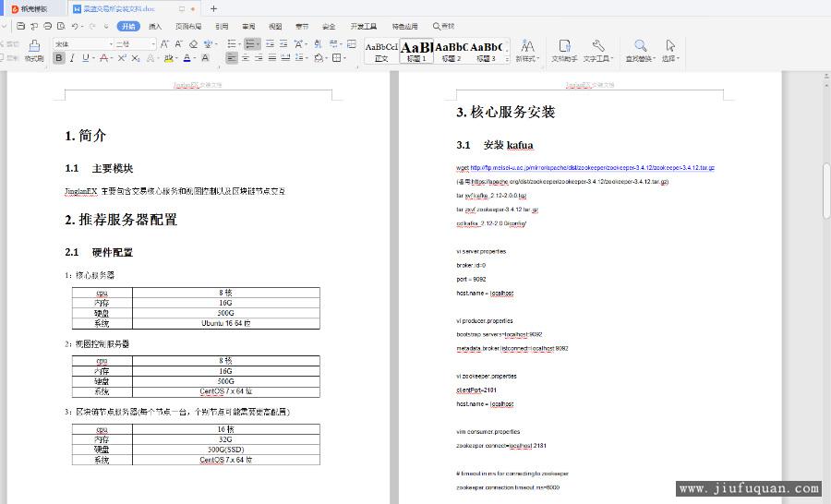The height and width of the screenshot is (504, 831).
Task: Open the underline style dropdown arrow
Action: [x=93, y=58]
